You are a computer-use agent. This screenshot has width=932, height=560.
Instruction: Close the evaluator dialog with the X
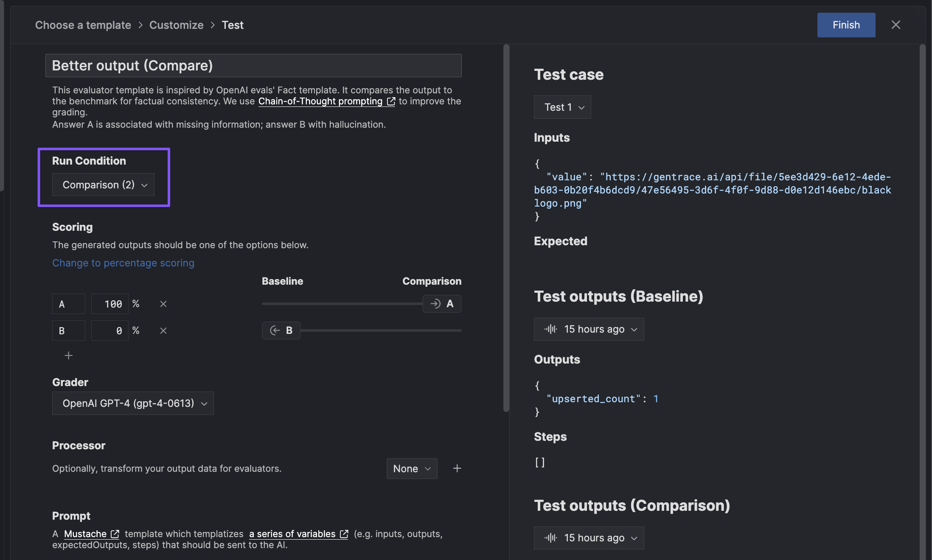tap(896, 25)
